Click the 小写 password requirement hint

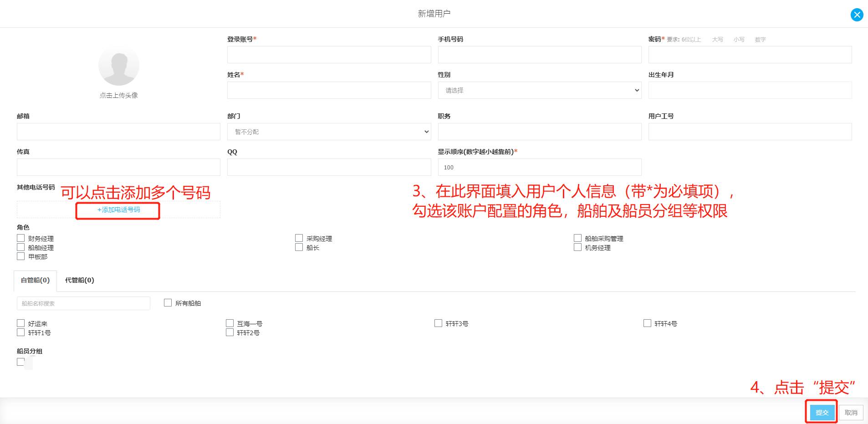pyautogui.click(x=739, y=40)
